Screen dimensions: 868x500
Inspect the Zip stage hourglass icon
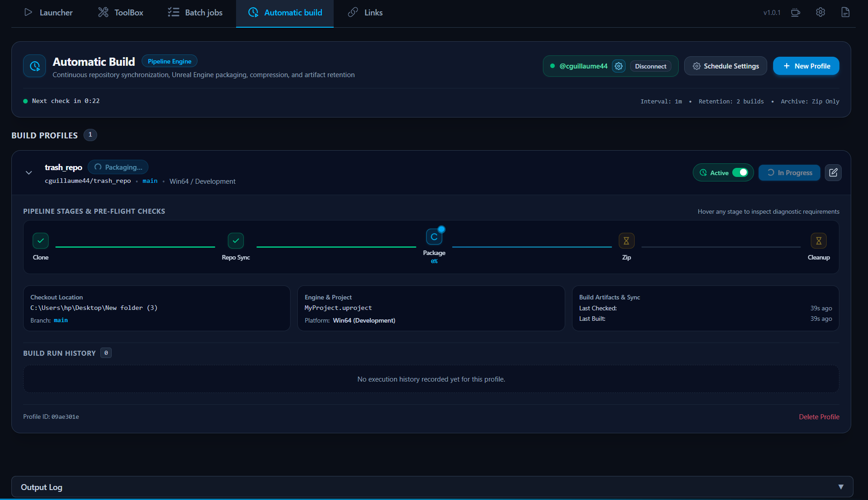tap(626, 240)
